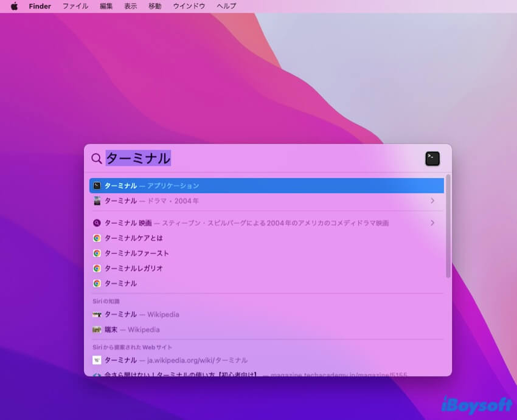The height and width of the screenshot is (420, 517).
Task: Open the Apple menu
Action: pos(14,6)
